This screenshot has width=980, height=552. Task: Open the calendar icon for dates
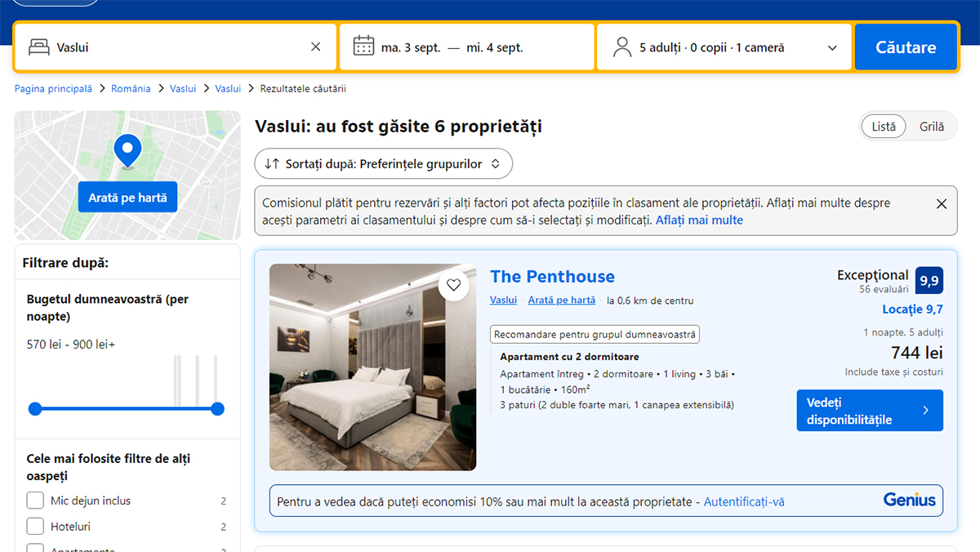[363, 47]
